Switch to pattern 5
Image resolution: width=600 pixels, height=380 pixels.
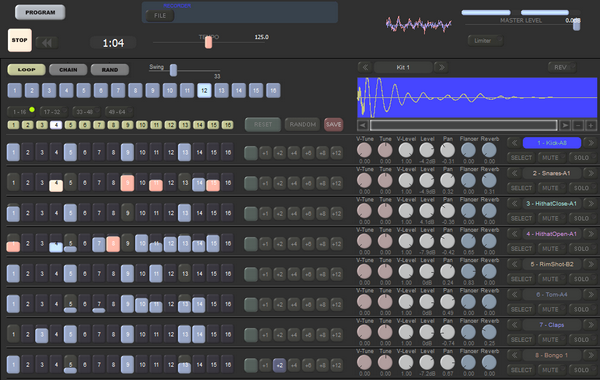[x=83, y=91]
